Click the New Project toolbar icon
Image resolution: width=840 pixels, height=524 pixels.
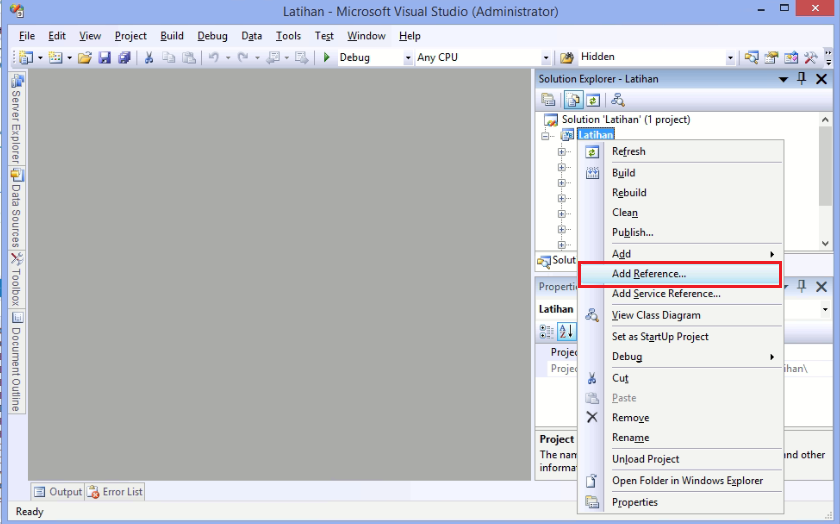tap(26, 57)
